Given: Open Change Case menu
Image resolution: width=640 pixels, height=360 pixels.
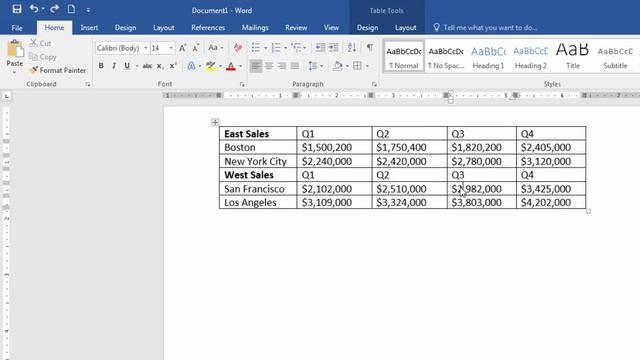Looking at the screenshot, I should tap(215, 48).
